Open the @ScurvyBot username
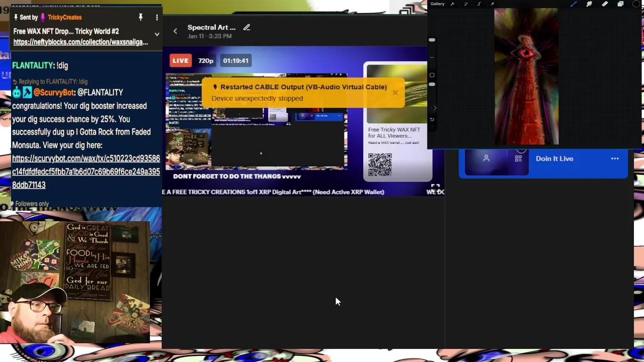This screenshot has width=644, height=362. 54,93
